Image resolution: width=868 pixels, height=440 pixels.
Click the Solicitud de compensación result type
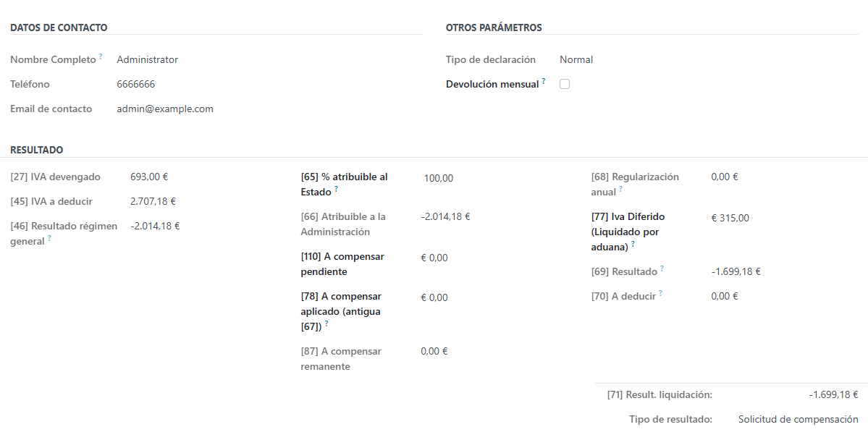coord(798,420)
